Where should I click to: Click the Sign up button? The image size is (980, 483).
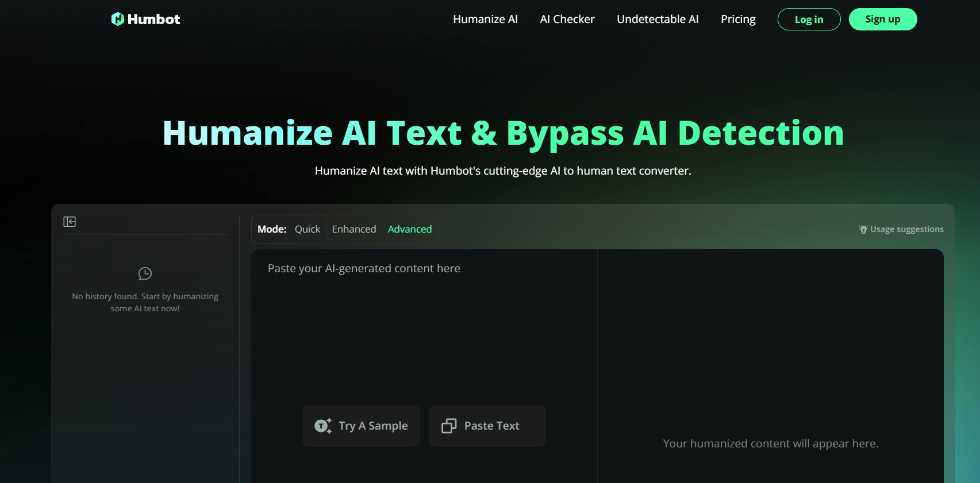(x=882, y=19)
